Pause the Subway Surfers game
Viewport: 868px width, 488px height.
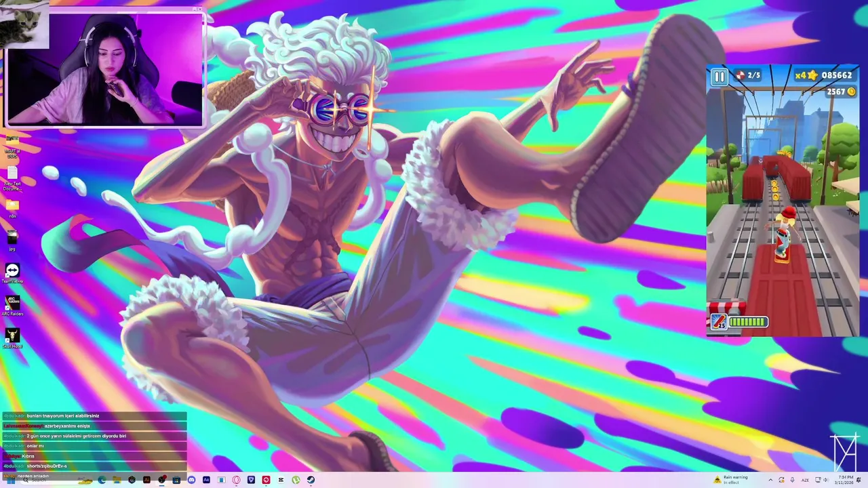[719, 77]
